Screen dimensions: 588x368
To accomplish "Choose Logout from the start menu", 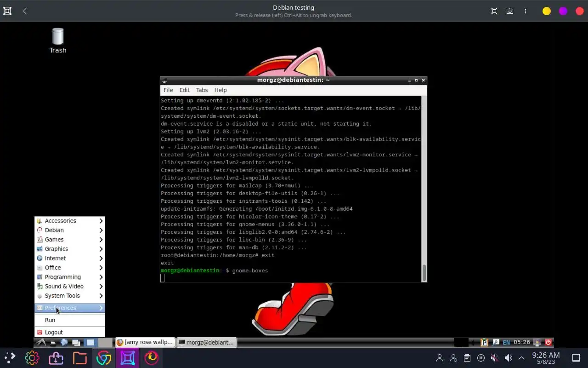I will click(70, 332).
